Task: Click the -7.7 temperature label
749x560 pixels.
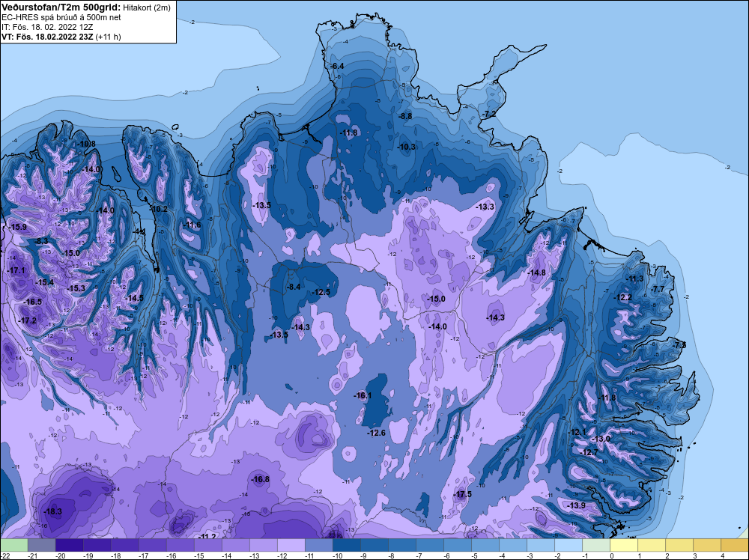Action: click(658, 289)
